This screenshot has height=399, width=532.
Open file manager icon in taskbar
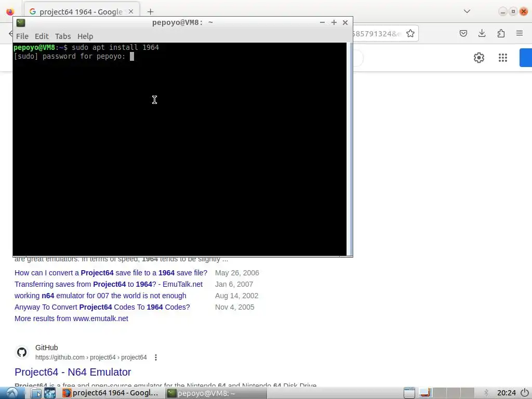(36, 393)
